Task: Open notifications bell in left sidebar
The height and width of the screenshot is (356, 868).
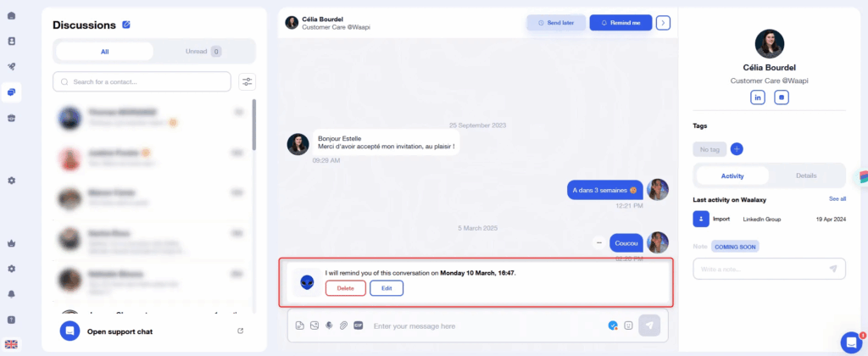Action: click(x=12, y=293)
